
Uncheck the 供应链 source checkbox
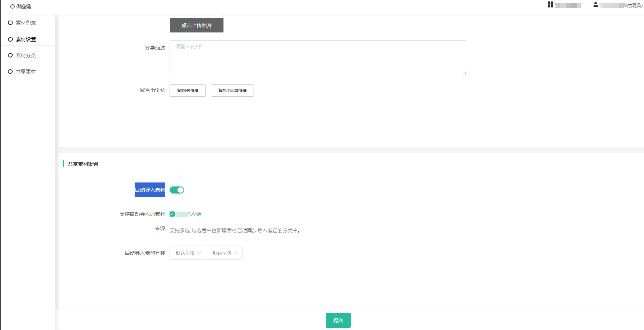(172, 214)
